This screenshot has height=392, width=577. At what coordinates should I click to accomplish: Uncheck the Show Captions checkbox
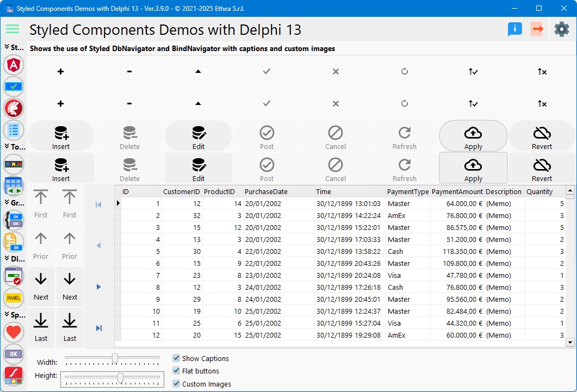point(176,358)
